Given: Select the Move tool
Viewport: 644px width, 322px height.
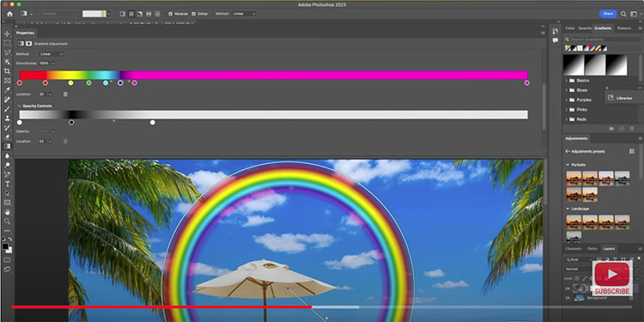Looking at the screenshot, I should [x=7, y=33].
